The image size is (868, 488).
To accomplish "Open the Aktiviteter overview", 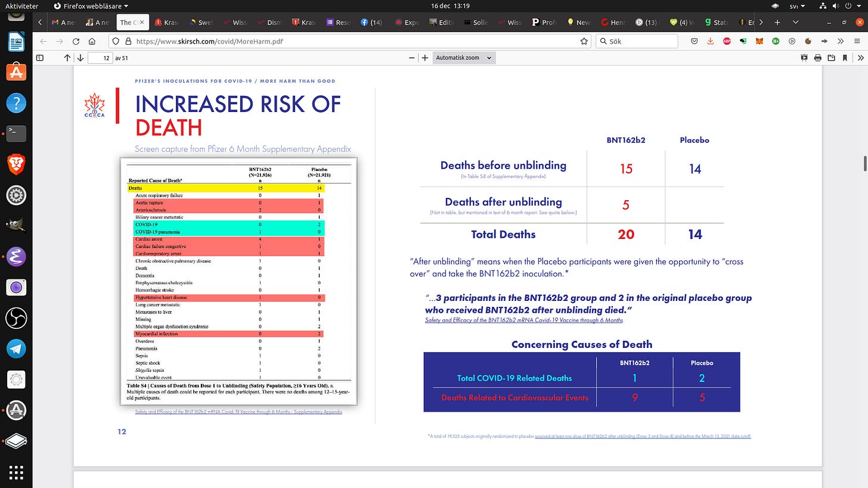I will (21, 5).
